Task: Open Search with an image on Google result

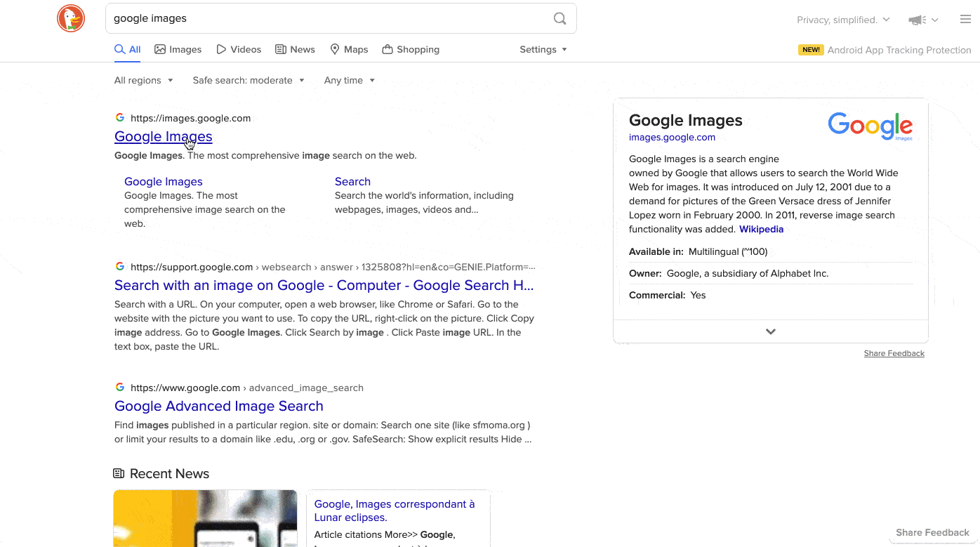Action: click(324, 285)
